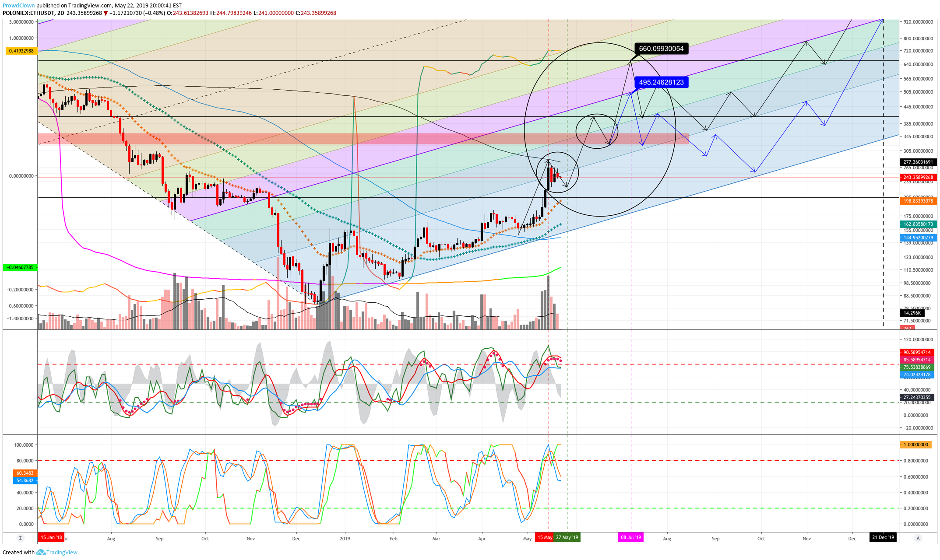Select the 660.09930054 price callout label

661,49
